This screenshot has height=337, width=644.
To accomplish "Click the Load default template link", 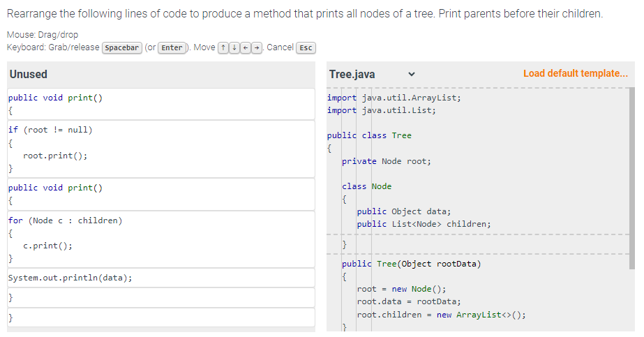I will pyautogui.click(x=575, y=73).
